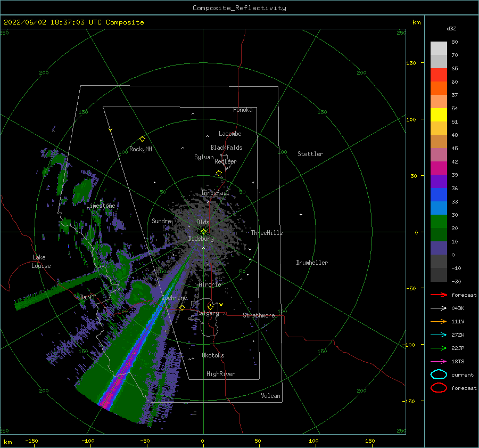
Task: Click the Lake Louise label
Action: (x=41, y=262)
